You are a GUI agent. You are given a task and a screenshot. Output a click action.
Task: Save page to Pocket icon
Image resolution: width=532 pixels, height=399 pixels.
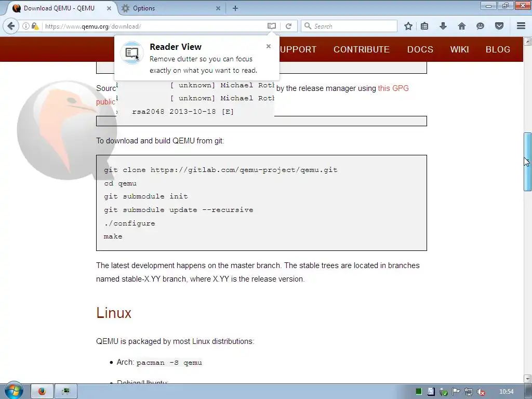pos(499,26)
